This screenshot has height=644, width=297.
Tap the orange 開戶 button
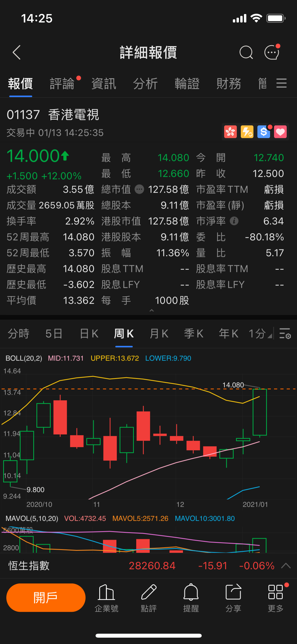point(46,597)
